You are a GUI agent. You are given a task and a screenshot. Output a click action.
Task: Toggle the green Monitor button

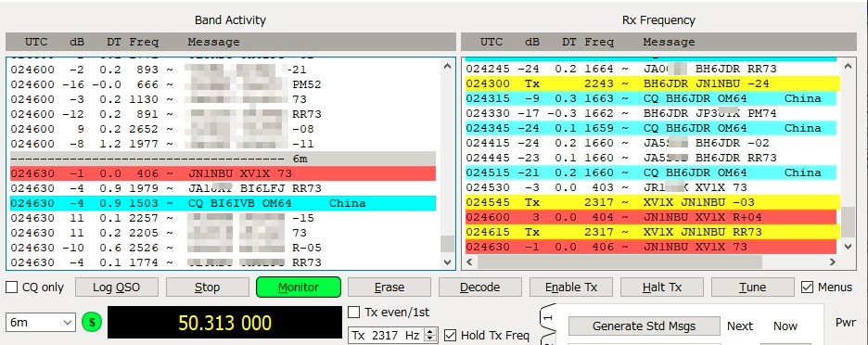coord(299,287)
